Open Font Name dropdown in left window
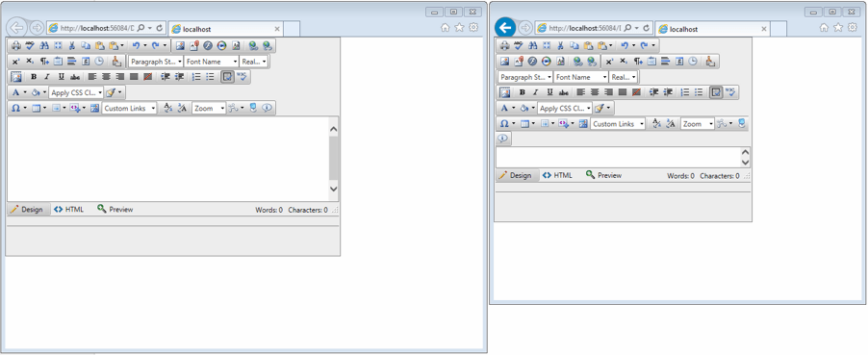This screenshot has height=355, width=868. (x=212, y=62)
